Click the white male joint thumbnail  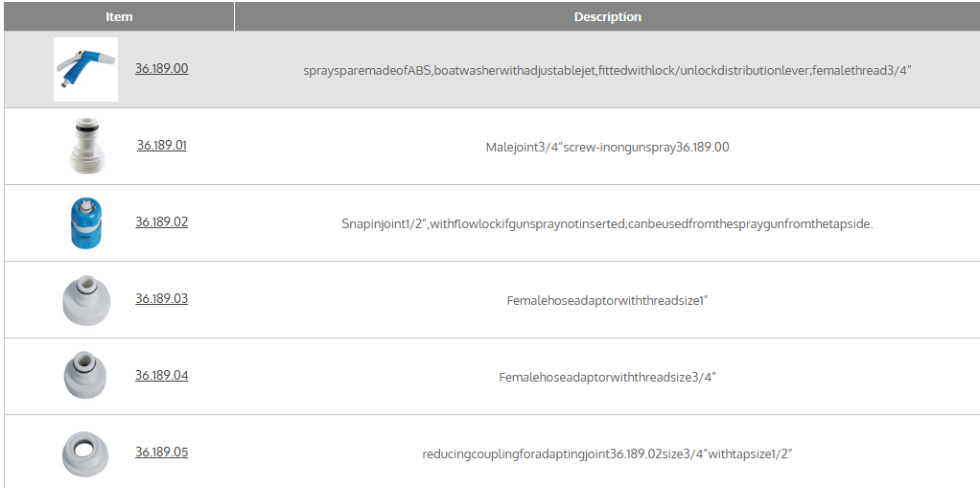[86, 146]
